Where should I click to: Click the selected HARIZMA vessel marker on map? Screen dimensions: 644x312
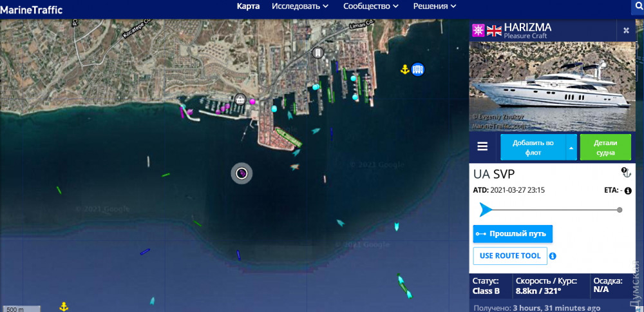(x=241, y=173)
